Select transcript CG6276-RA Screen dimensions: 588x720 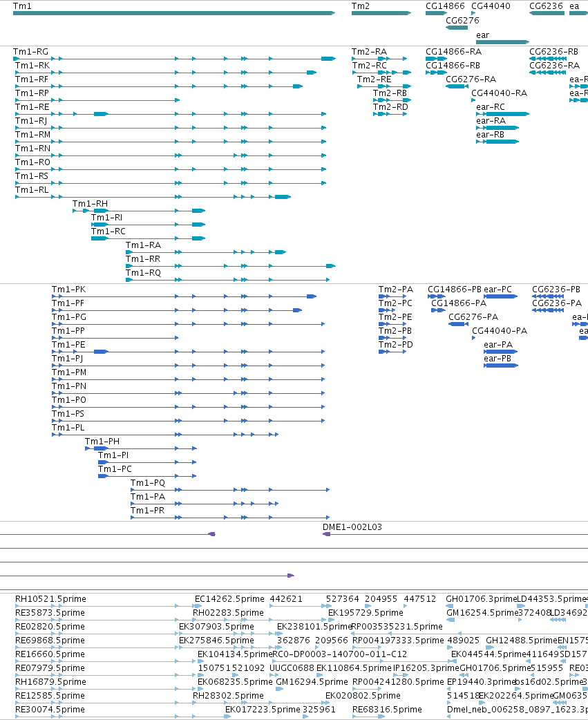[x=457, y=86]
